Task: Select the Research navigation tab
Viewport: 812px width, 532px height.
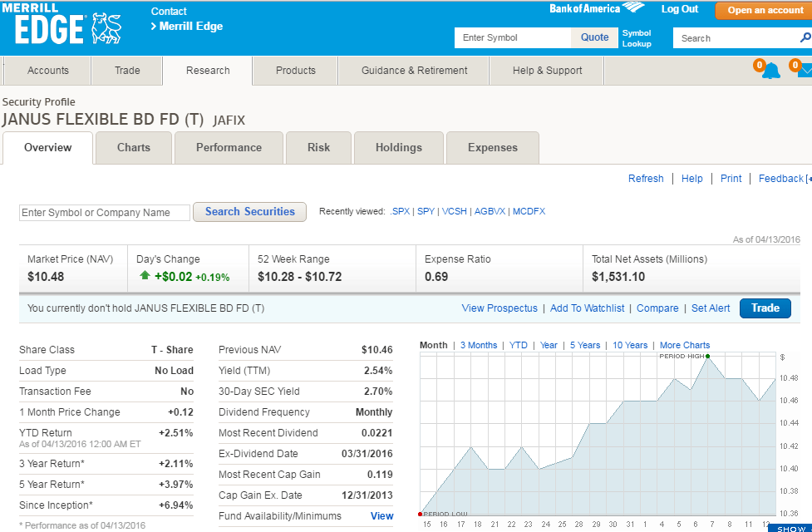Action: point(206,71)
